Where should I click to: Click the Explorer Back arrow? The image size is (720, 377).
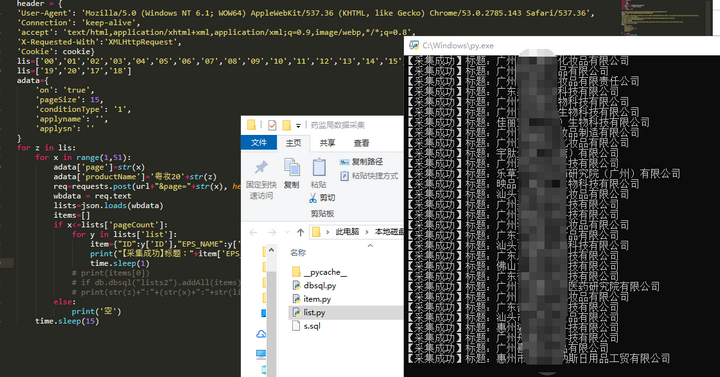tap(253, 232)
